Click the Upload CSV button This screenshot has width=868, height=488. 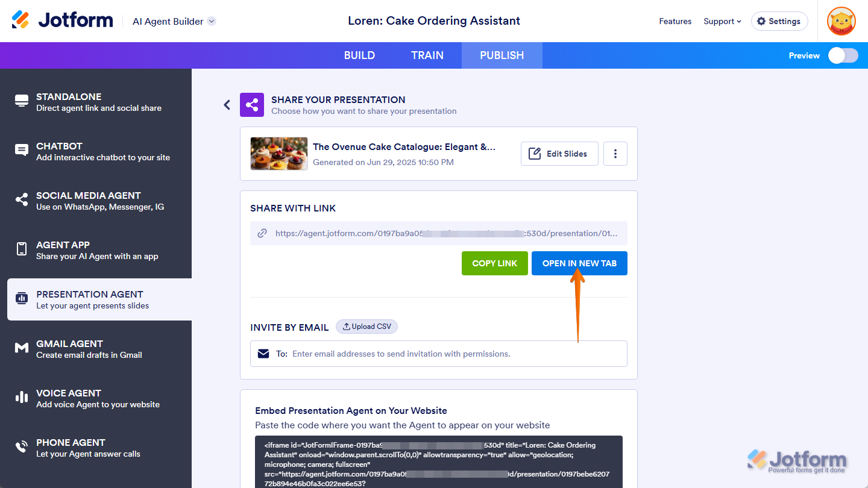coord(366,327)
